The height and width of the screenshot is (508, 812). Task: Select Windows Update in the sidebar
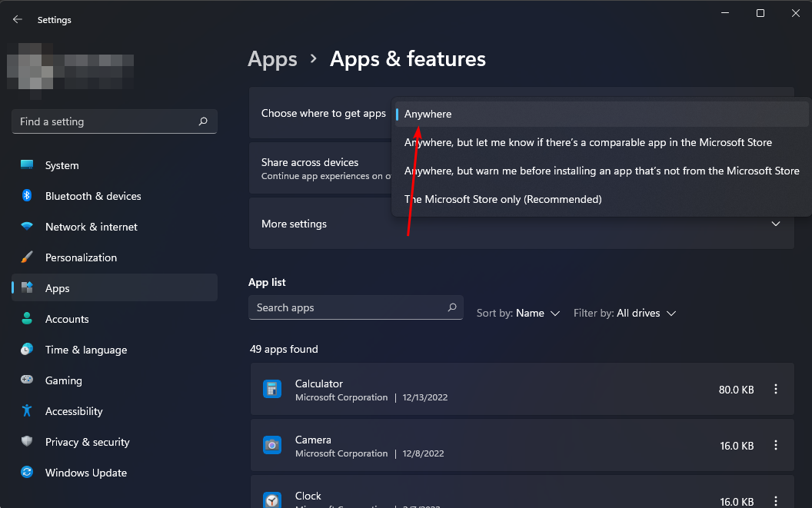click(x=85, y=473)
